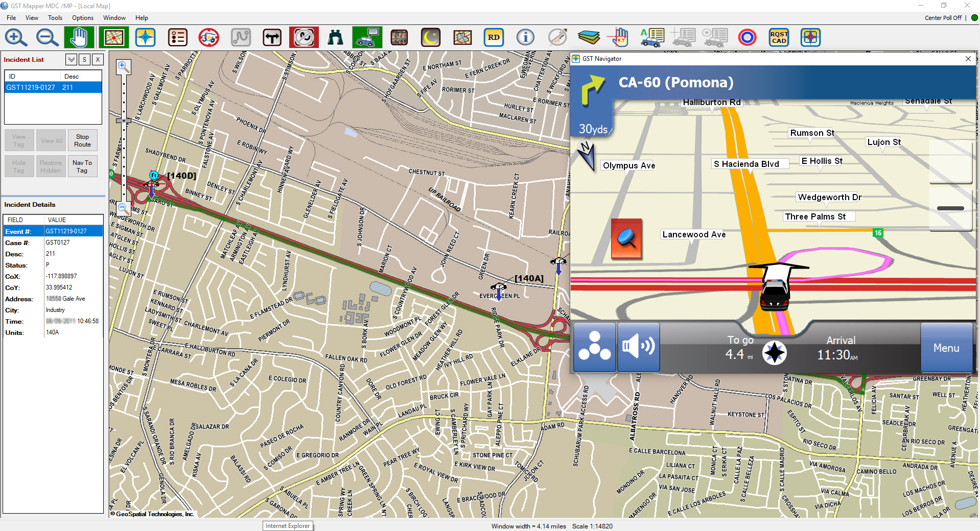Open the File menu
The width and height of the screenshot is (980, 531).
(11, 17)
